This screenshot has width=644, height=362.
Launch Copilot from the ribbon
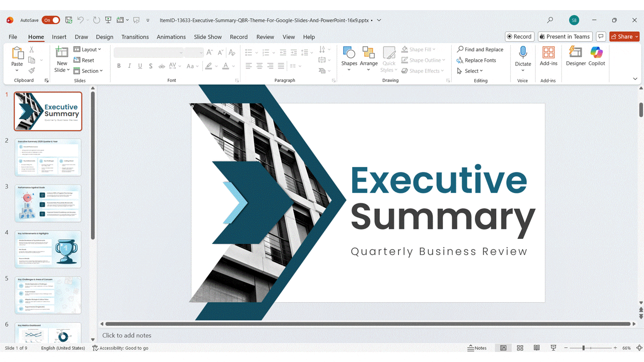coord(597,56)
